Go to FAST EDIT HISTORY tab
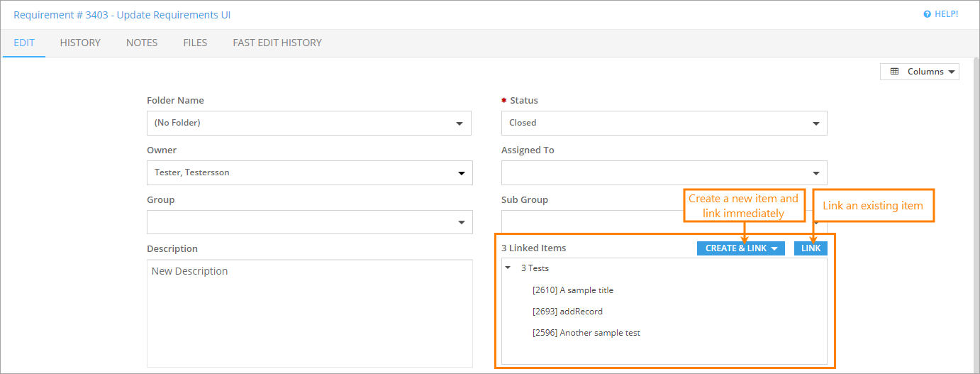980x374 pixels. click(x=277, y=43)
